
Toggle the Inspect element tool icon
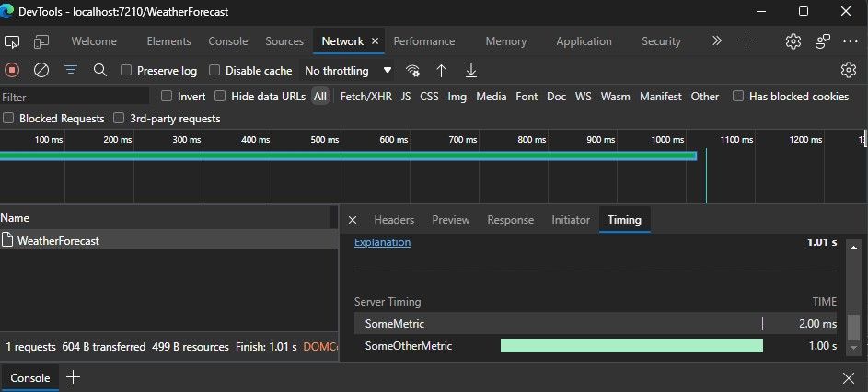point(12,41)
